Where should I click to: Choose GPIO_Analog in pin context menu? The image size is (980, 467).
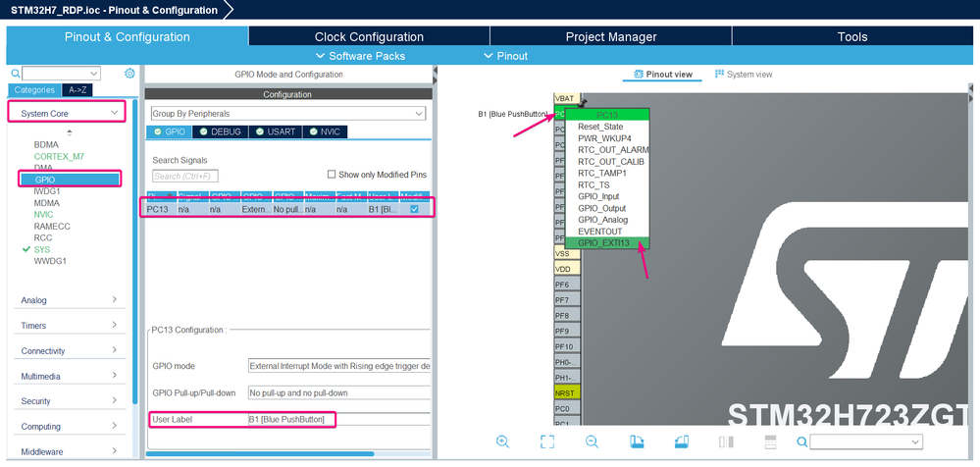(607, 220)
